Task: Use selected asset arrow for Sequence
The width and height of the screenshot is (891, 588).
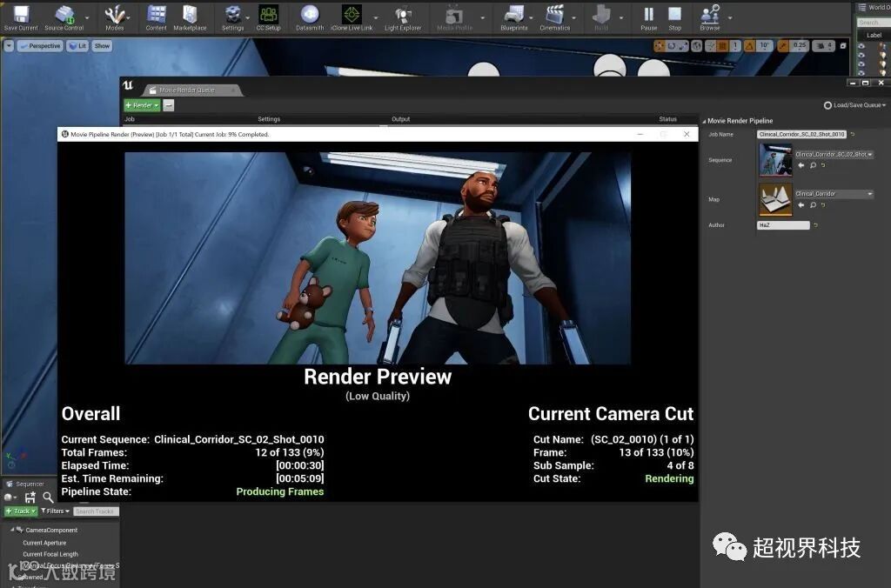Action: click(x=801, y=165)
